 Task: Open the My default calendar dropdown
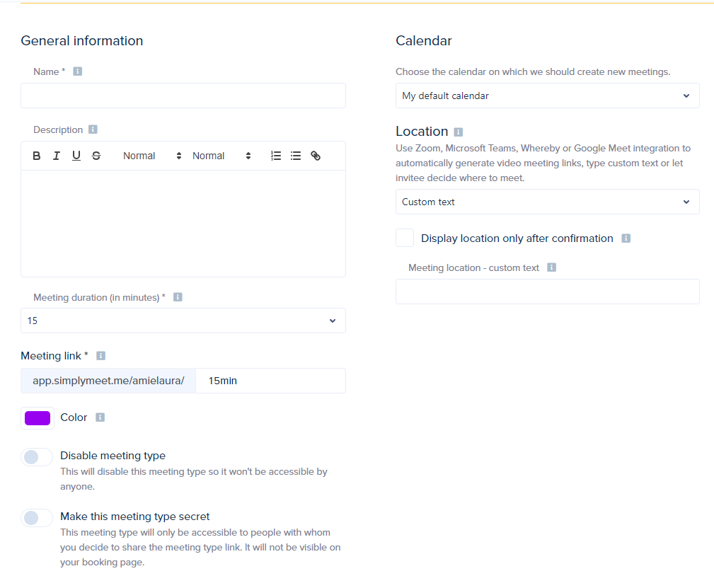click(547, 96)
